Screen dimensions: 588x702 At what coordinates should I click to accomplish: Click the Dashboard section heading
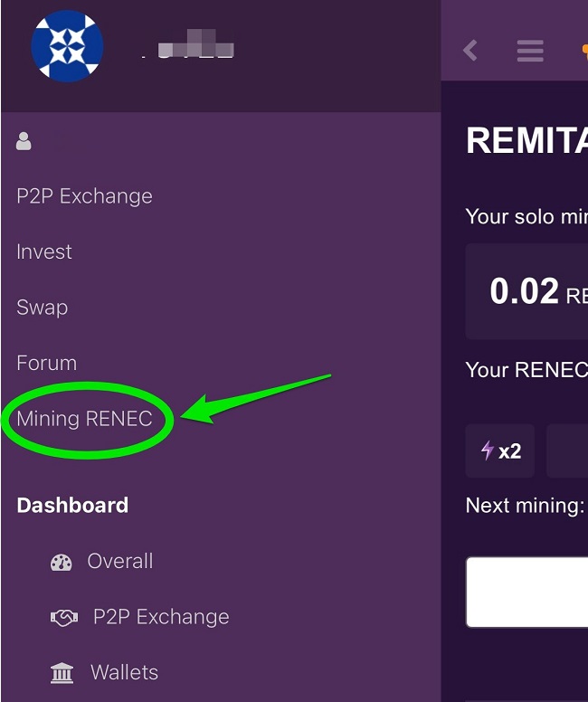coord(72,506)
